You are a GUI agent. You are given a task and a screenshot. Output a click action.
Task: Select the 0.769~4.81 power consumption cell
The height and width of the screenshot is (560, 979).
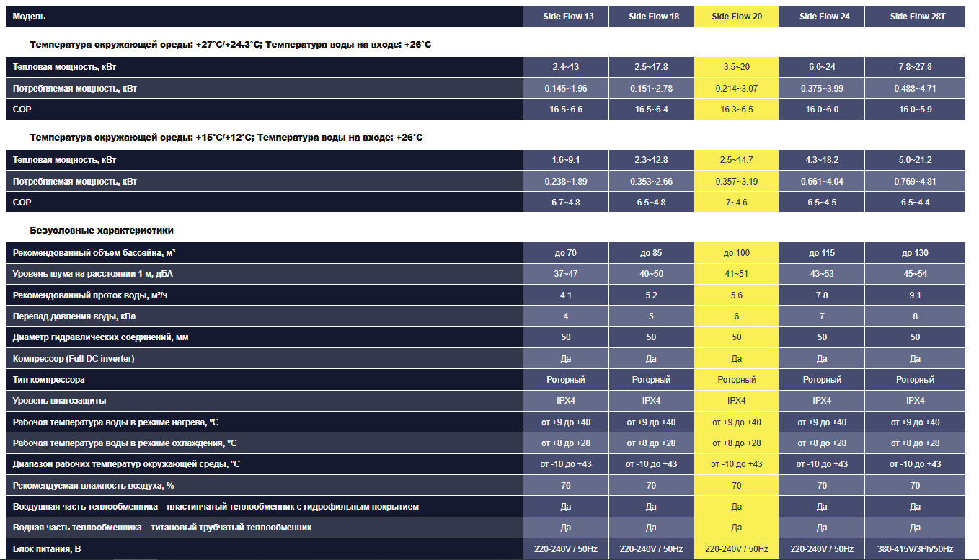915,182
